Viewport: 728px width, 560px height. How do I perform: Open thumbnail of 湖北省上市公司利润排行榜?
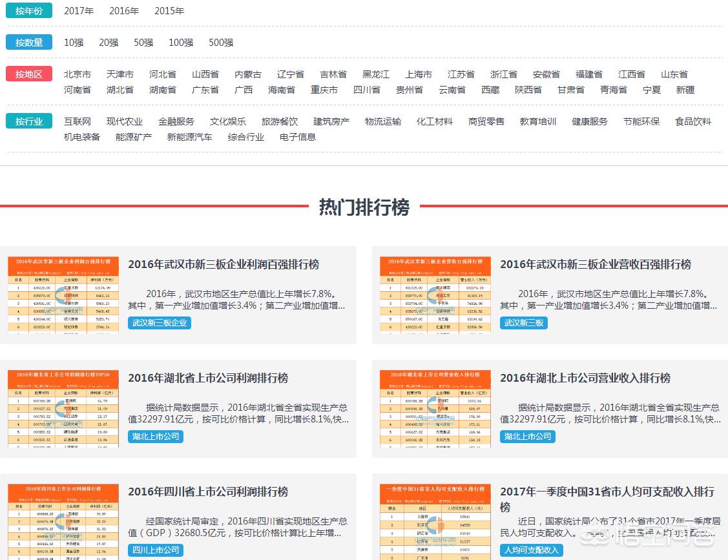pyautogui.click(x=63, y=409)
